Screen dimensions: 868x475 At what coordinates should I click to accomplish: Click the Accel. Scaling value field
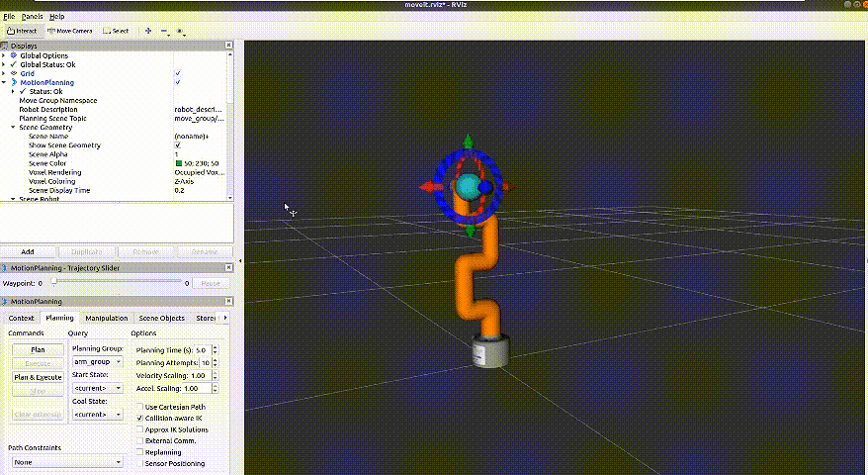pyautogui.click(x=198, y=389)
